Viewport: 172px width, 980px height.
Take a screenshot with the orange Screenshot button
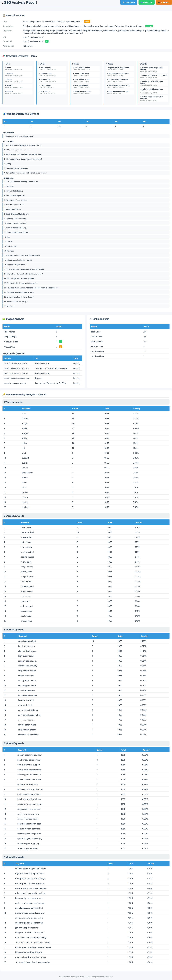tap(164, 2)
